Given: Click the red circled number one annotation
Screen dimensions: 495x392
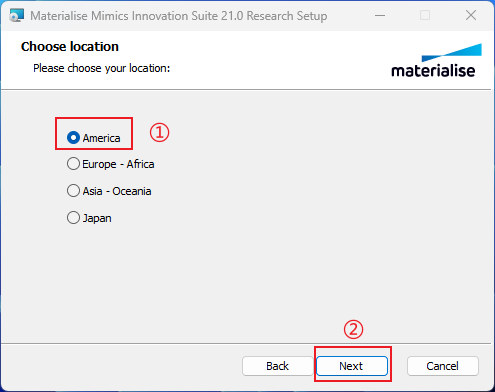Looking at the screenshot, I should coord(159,133).
